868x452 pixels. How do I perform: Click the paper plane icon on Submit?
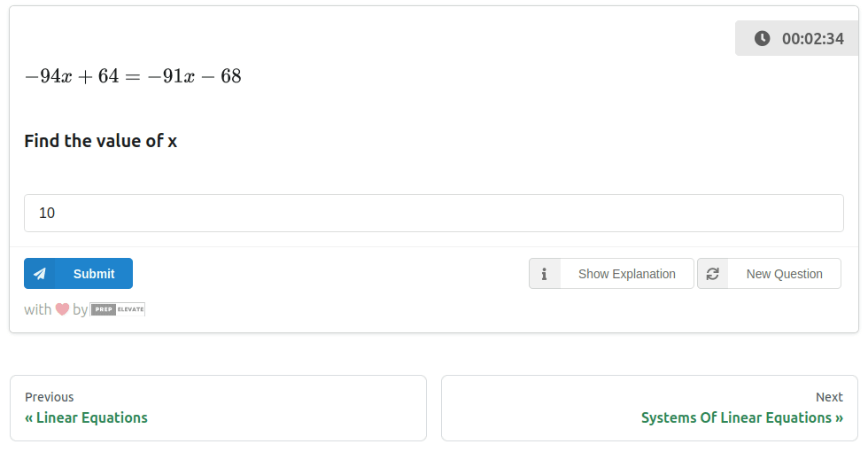coord(40,274)
